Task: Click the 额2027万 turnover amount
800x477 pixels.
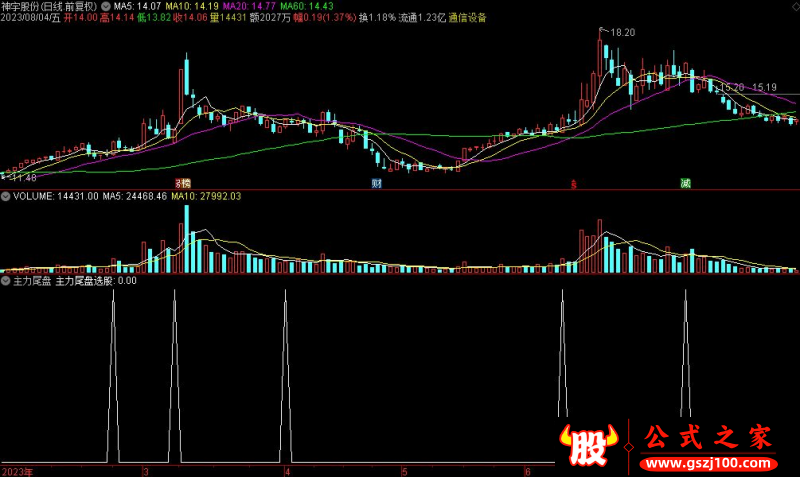Action: [x=270, y=17]
